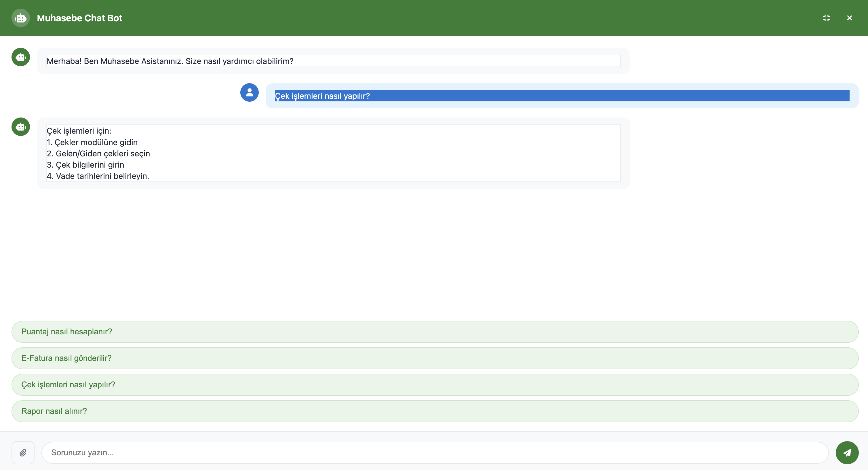Collapse the chat window using the shrink icon
Viewport: 868px width, 470px height.
pos(826,18)
